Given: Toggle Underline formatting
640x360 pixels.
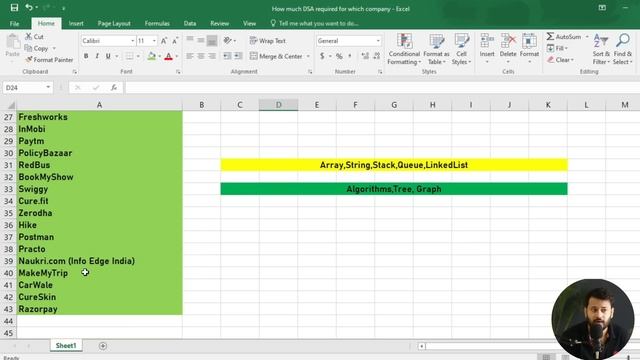Looking at the screenshot, I should pyautogui.click(x=108, y=56).
